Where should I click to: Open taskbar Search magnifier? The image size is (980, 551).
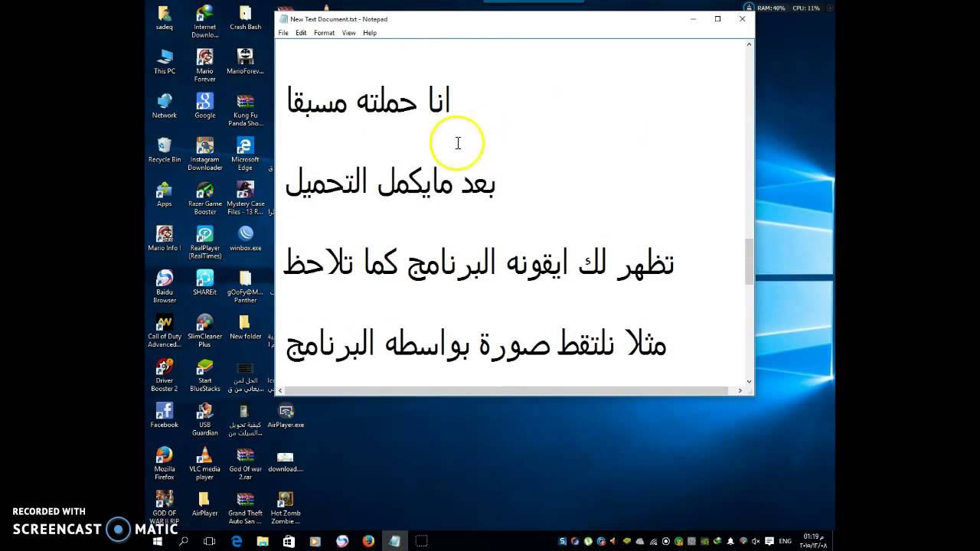(184, 541)
